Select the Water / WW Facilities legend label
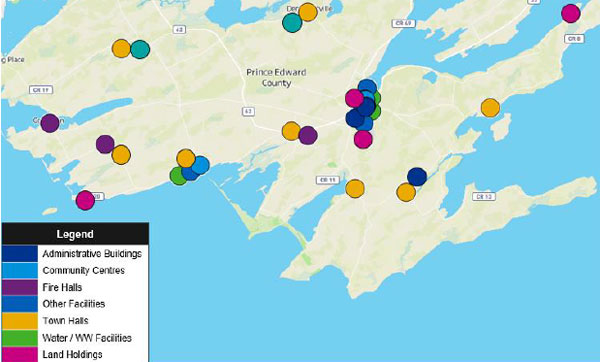This screenshot has height=362, width=600. point(87,338)
